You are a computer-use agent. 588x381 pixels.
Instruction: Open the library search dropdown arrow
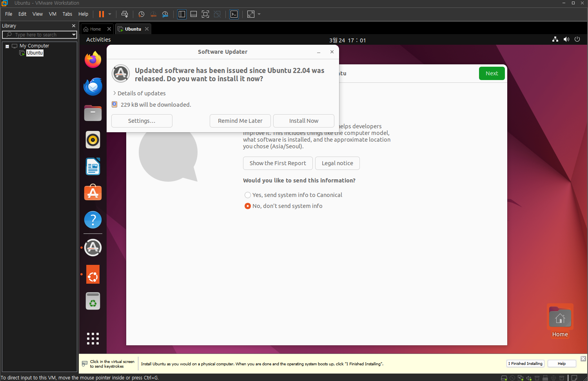coord(74,35)
